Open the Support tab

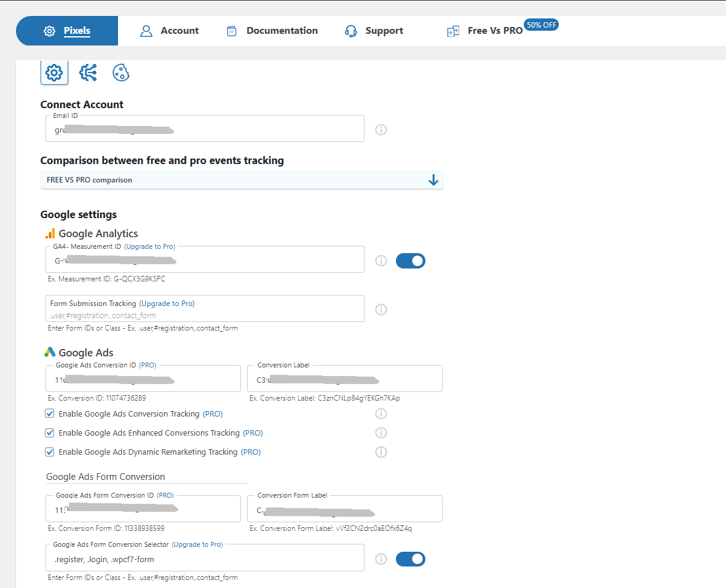coord(374,31)
